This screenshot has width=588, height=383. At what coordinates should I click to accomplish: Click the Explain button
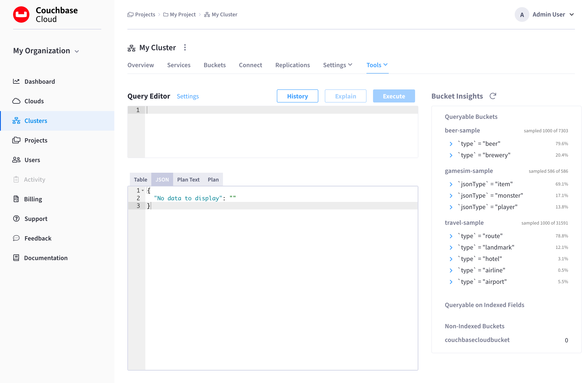(x=345, y=96)
